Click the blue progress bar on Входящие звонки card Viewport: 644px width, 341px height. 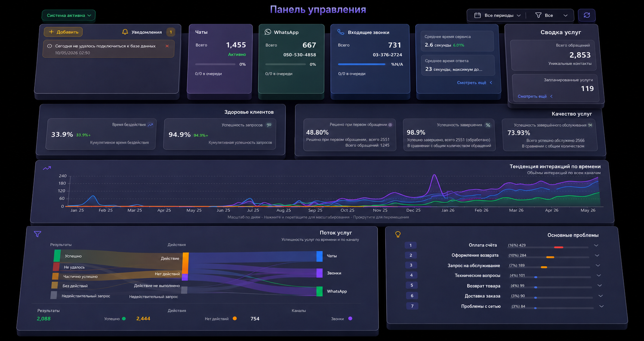pos(361,64)
